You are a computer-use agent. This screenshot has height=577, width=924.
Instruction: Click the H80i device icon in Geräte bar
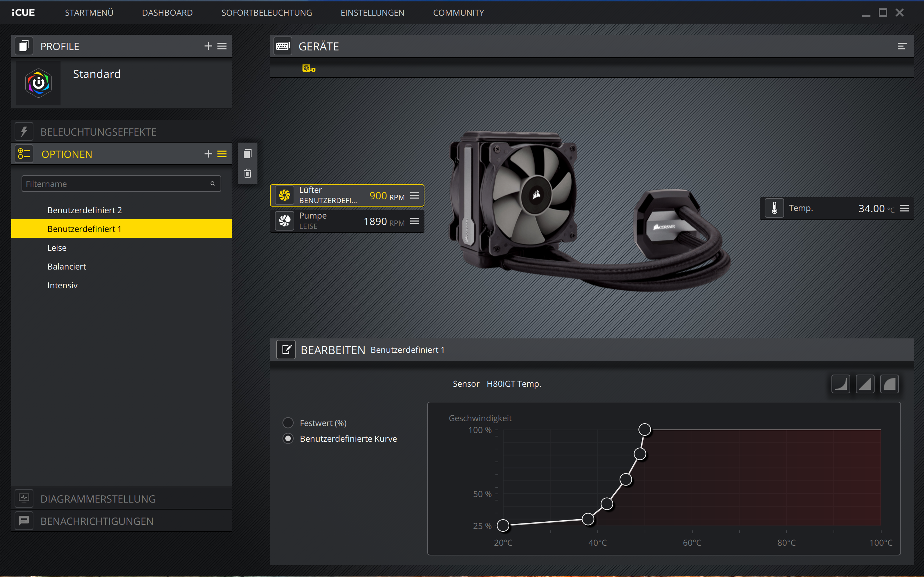(308, 68)
